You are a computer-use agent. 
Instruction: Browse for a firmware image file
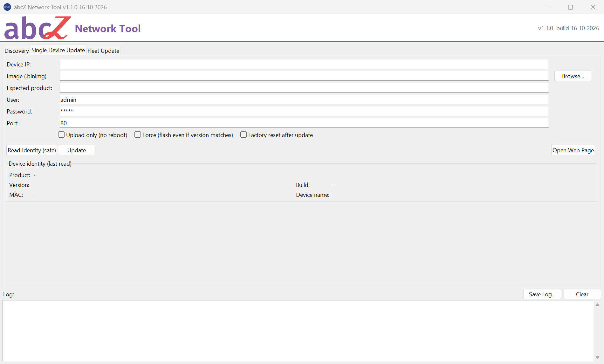click(x=573, y=76)
